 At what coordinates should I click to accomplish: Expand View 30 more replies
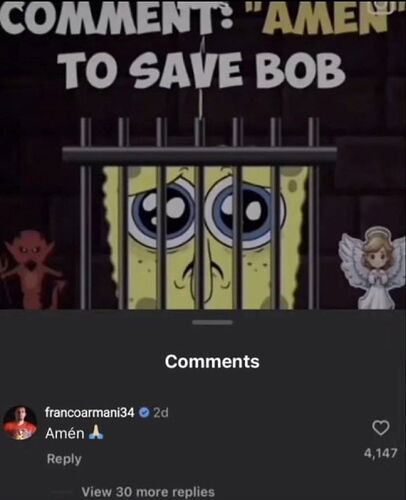pyautogui.click(x=148, y=492)
